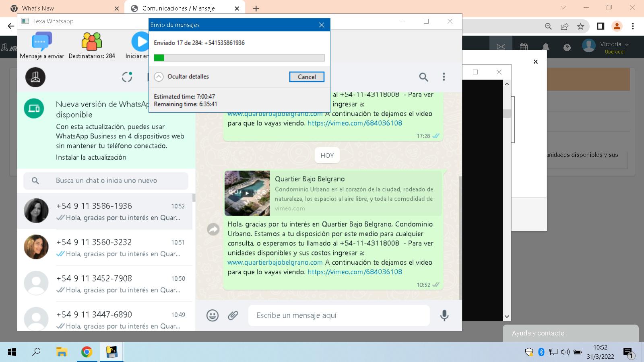Start voice recording with microphone icon
This screenshot has width=644, height=362.
pos(444,315)
